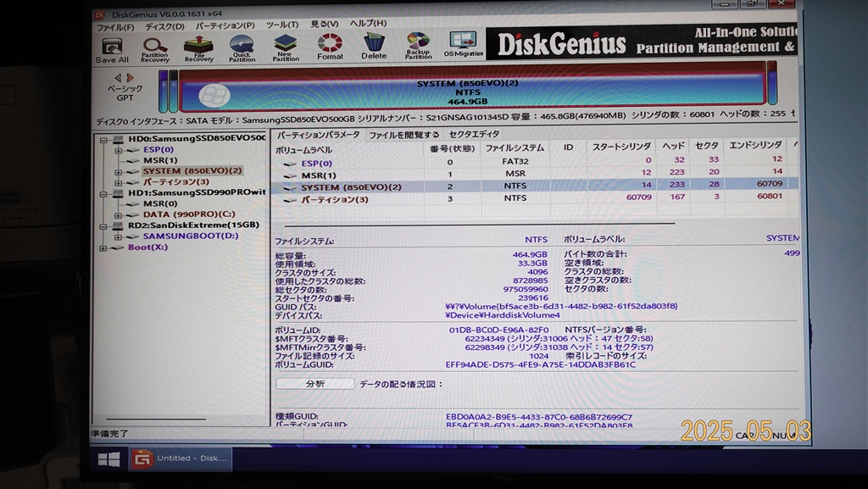
Task: Click the 分析 button
Action: tap(314, 384)
